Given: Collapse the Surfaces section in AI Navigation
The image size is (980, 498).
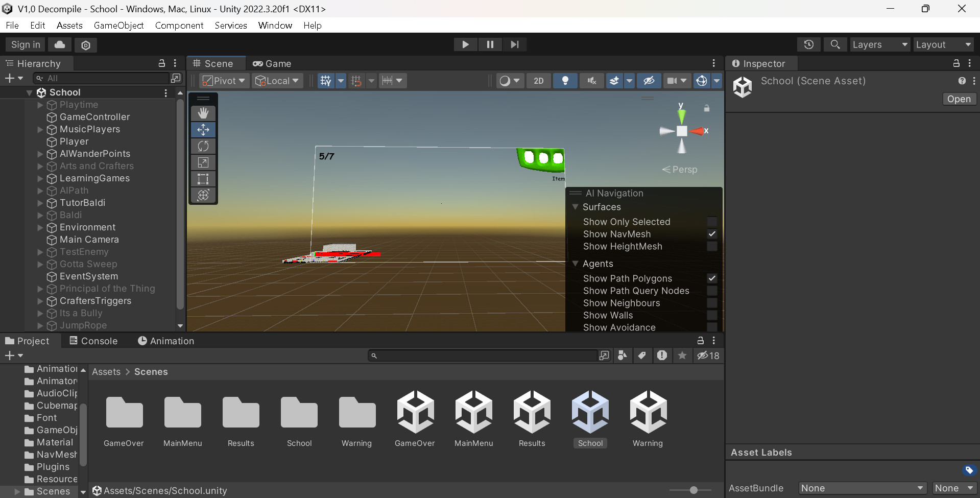Looking at the screenshot, I should pos(576,207).
